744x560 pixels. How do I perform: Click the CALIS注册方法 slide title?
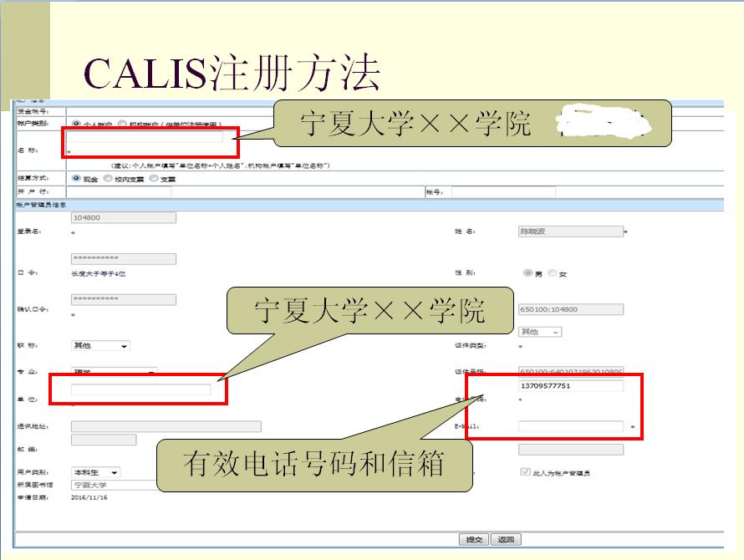(232, 73)
